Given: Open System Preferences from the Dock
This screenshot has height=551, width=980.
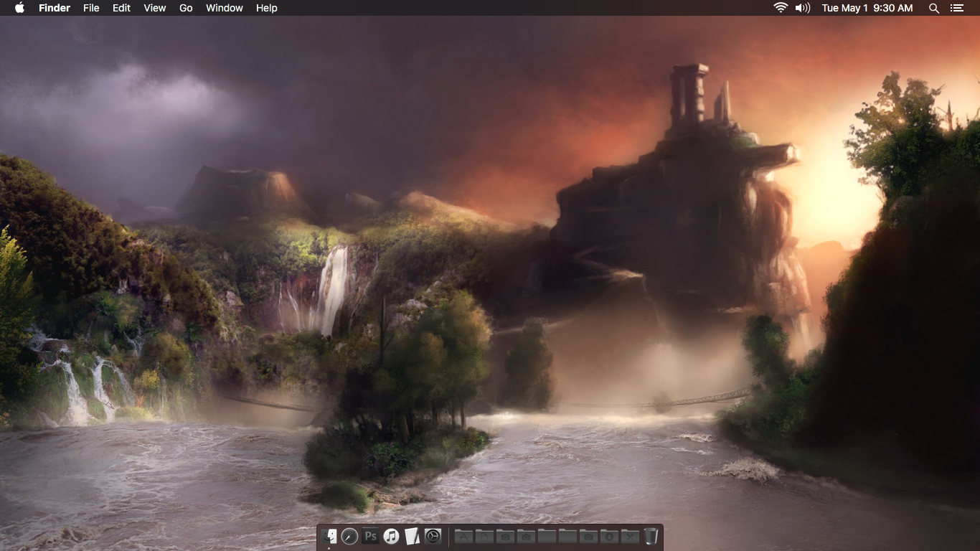Looking at the screenshot, I should [x=433, y=536].
